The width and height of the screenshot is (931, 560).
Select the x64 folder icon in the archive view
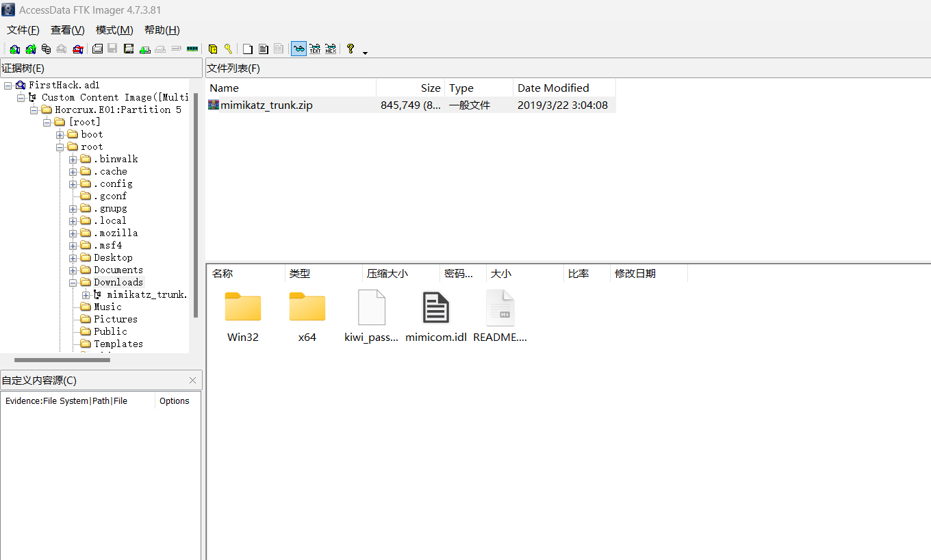[307, 307]
